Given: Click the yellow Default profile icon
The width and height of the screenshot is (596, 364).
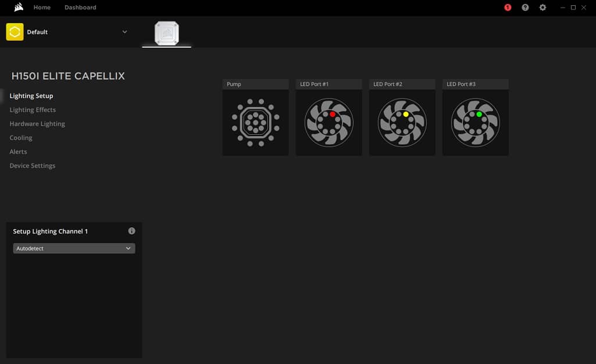Looking at the screenshot, I should tap(15, 32).
